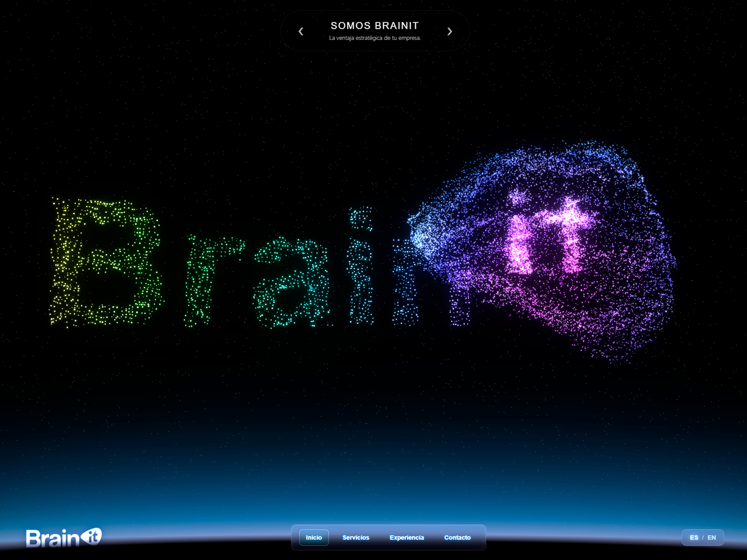
Task: Click the white "it" bubble in logo
Action: pyautogui.click(x=92, y=536)
